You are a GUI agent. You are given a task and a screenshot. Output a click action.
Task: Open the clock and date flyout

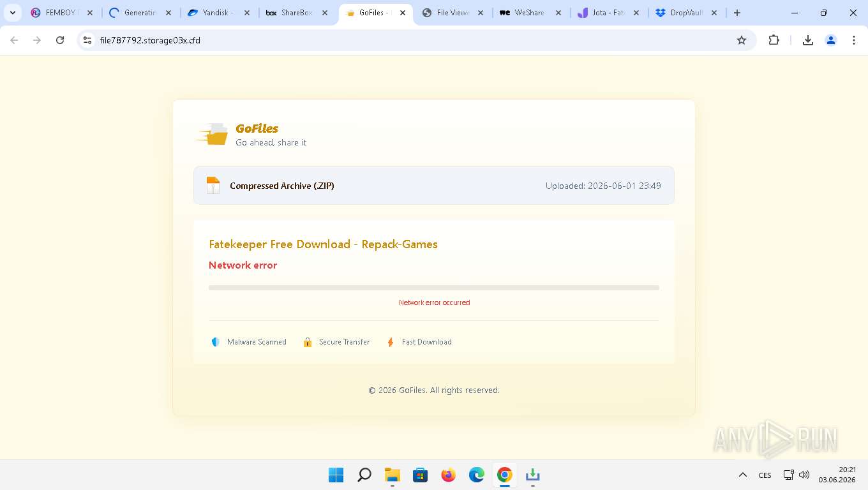(x=837, y=475)
